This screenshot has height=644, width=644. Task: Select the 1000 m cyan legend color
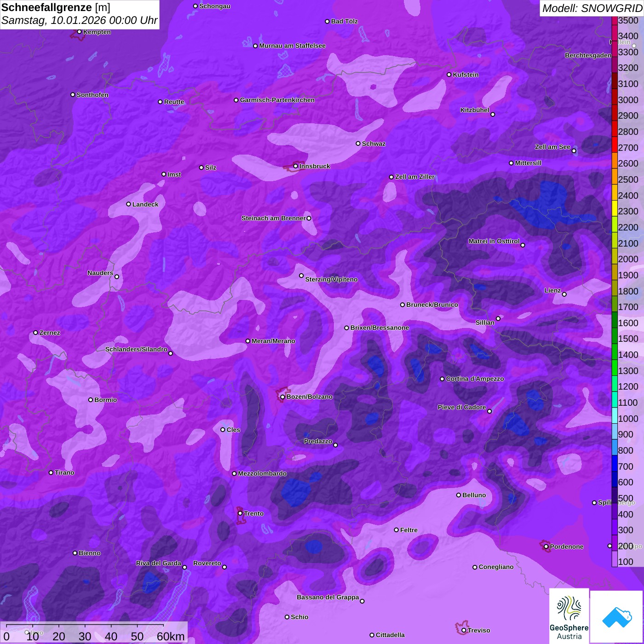(x=615, y=415)
